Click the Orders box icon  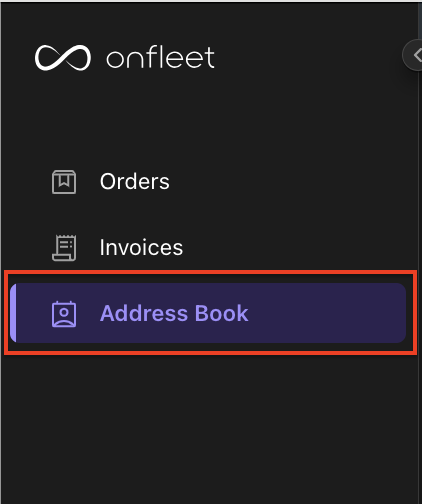[x=64, y=182]
